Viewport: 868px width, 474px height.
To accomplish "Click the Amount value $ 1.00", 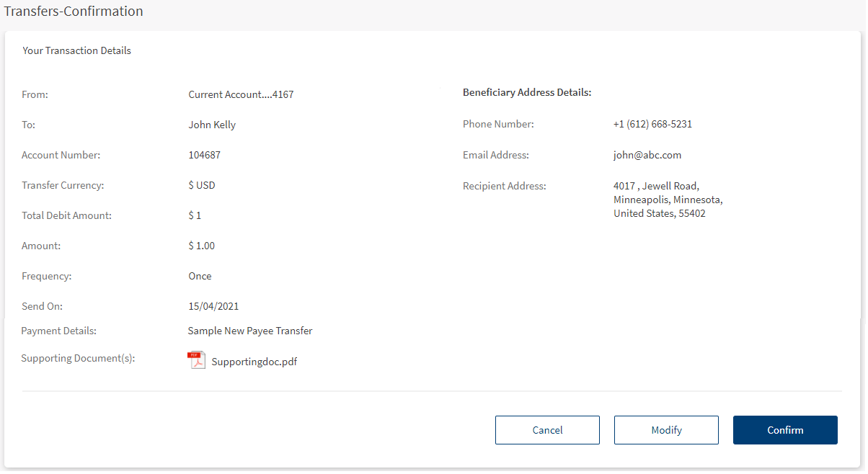I will coord(201,246).
